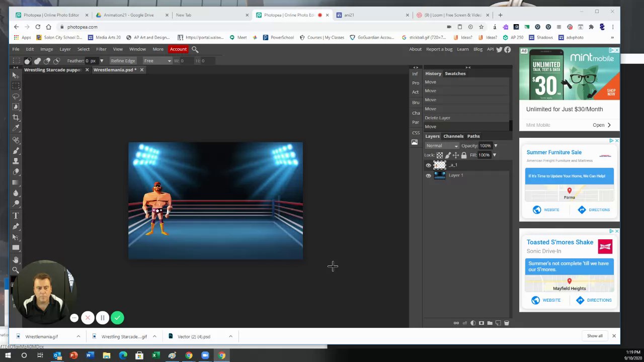Image resolution: width=644 pixels, height=362 pixels.
Task: Select the Spot Healing Brush tool
Action: point(16,140)
